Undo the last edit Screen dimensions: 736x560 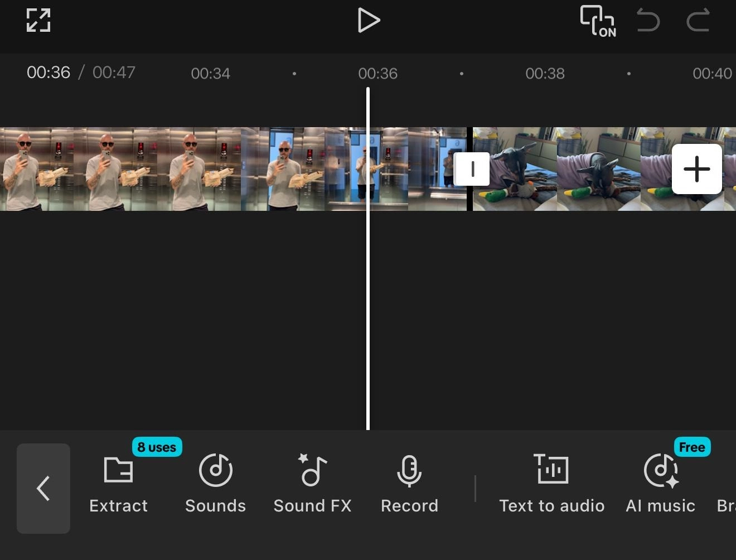(648, 21)
